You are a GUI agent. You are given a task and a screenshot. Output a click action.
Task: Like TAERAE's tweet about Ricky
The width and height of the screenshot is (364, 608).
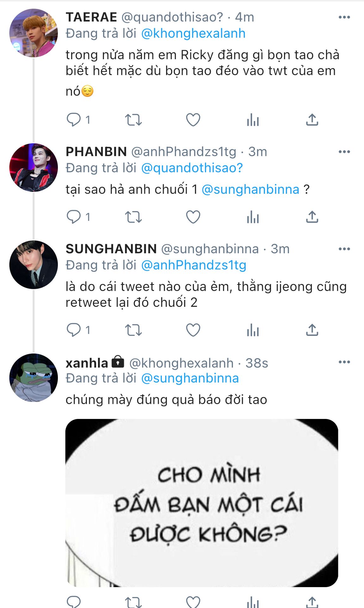(193, 120)
